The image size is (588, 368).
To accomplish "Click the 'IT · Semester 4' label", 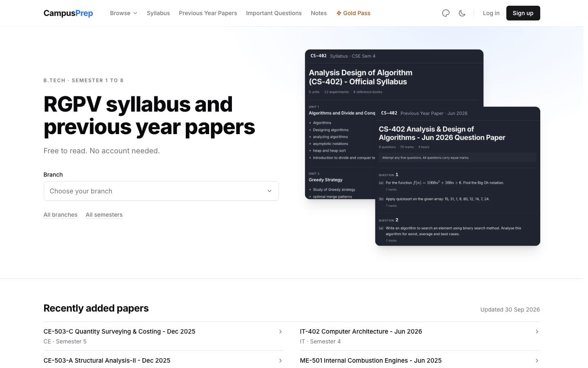I will coord(321,341).
